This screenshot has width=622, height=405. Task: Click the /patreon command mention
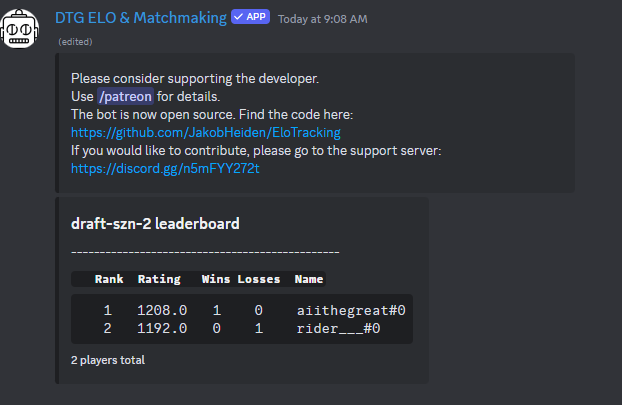tap(125, 96)
